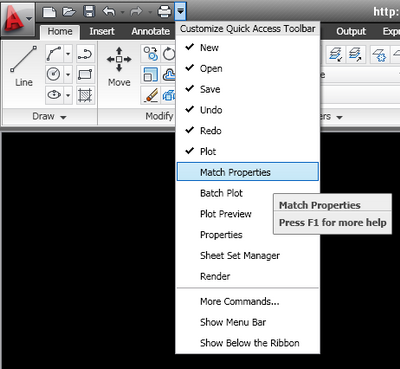400x369 pixels.
Task: Open More Commands... from the menu
Action: pos(247,301)
